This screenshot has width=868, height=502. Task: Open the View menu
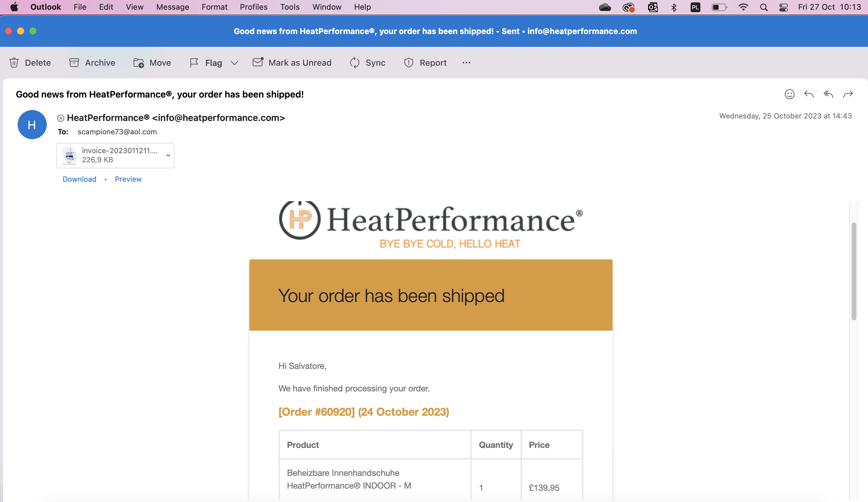[x=134, y=7]
